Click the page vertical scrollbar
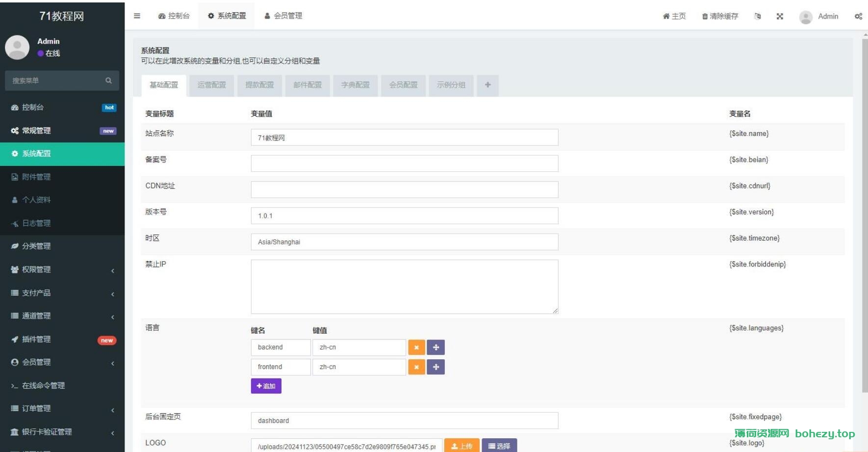The height and width of the screenshot is (452, 868). pos(865,216)
